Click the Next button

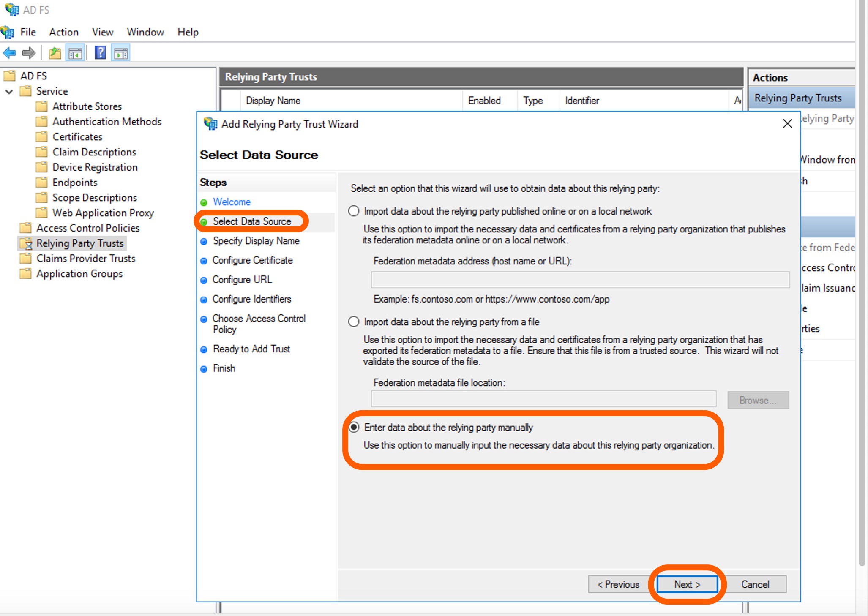pyautogui.click(x=687, y=584)
